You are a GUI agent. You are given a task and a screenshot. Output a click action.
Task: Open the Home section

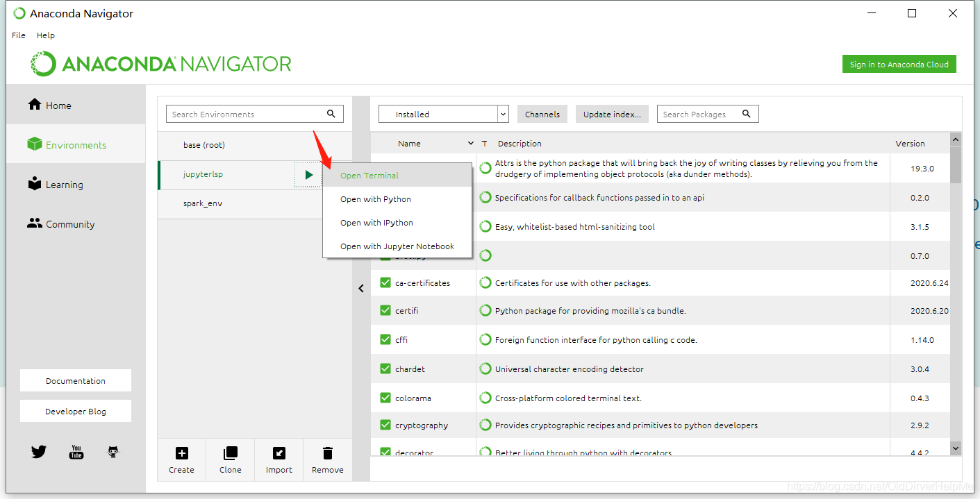point(76,105)
